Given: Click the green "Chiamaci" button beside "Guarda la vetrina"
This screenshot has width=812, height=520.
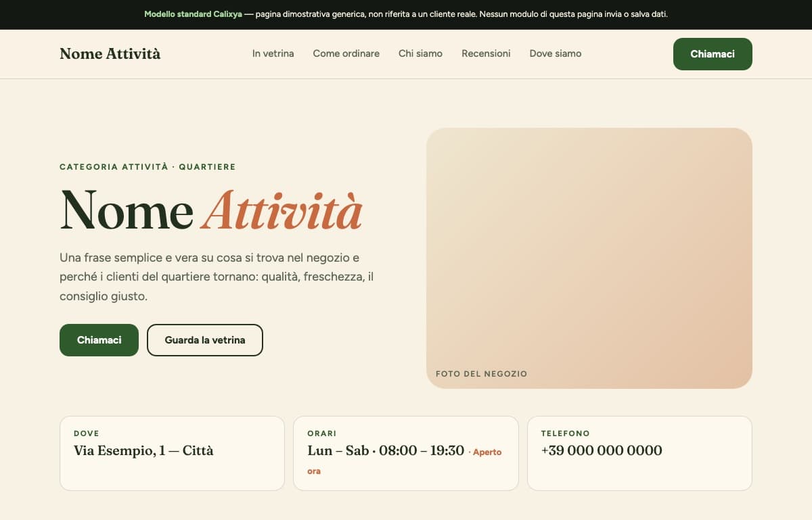Looking at the screenshot, I should pyautogui.click(x=99, y=340).
